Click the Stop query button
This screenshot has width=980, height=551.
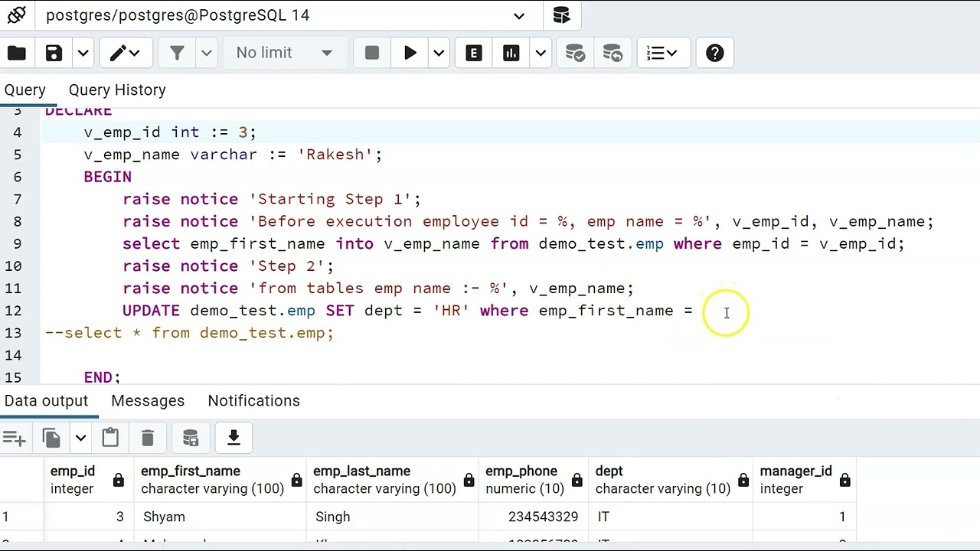click(x=372, y=53)
